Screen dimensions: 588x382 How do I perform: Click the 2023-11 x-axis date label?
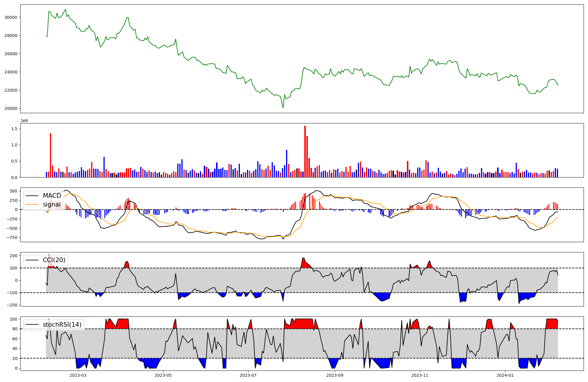point(420,375)
